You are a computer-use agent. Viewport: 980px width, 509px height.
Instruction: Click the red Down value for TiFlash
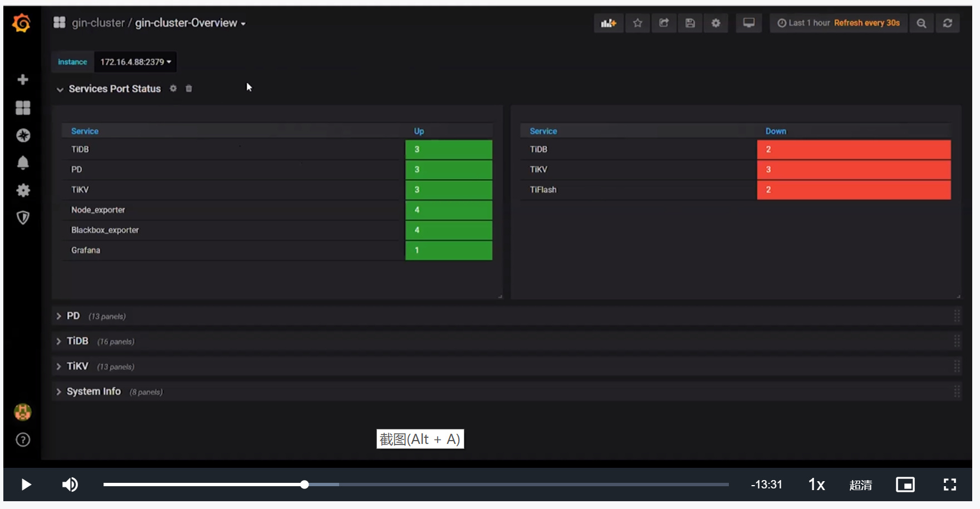click(854, 190)
